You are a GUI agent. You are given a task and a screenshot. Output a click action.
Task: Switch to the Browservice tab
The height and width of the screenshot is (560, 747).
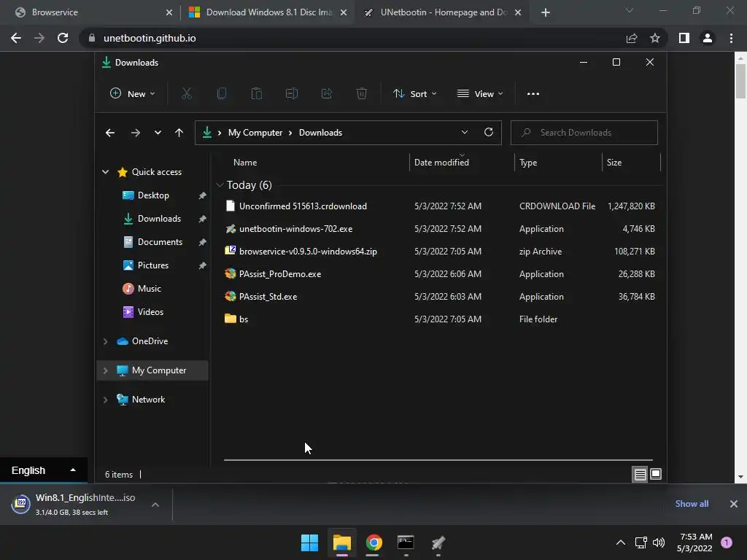coord(90,12)
